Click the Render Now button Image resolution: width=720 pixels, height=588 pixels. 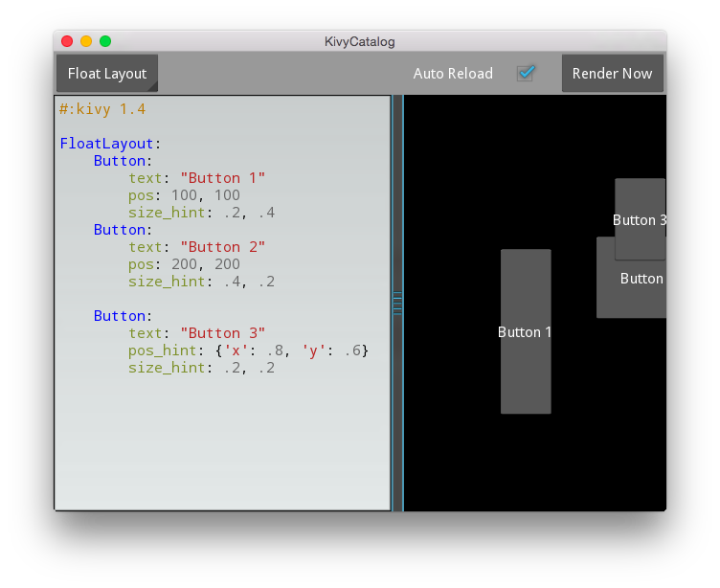613,74
